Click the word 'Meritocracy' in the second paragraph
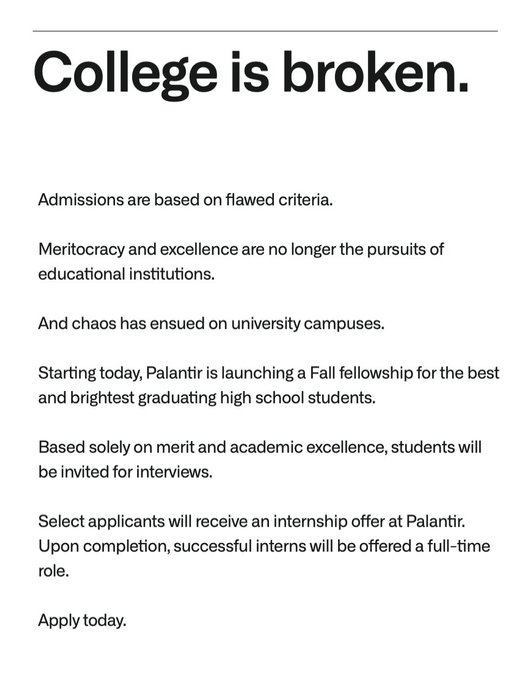 coord(81,250)
